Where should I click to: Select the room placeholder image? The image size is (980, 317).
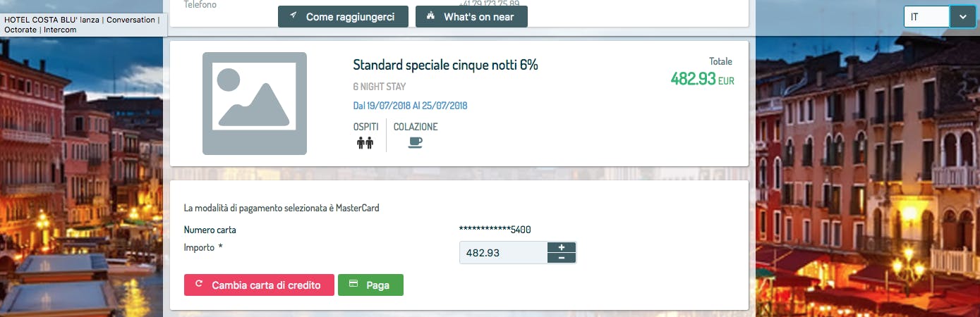point(255,104)
